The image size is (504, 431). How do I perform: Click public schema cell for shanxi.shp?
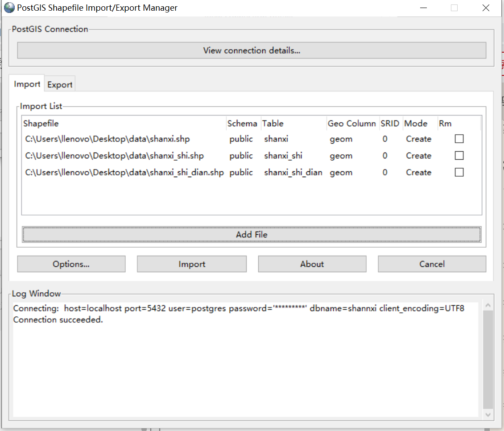[x=241, y=139]
